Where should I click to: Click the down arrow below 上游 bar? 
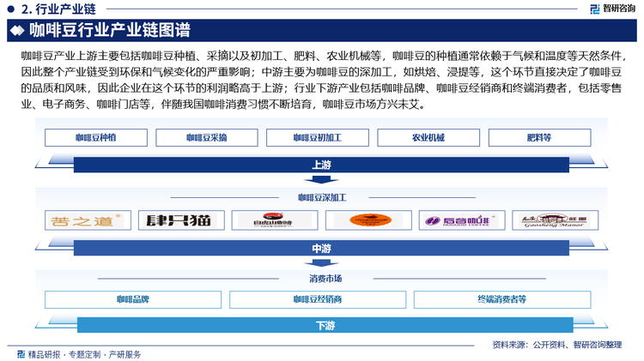[321, 180]
